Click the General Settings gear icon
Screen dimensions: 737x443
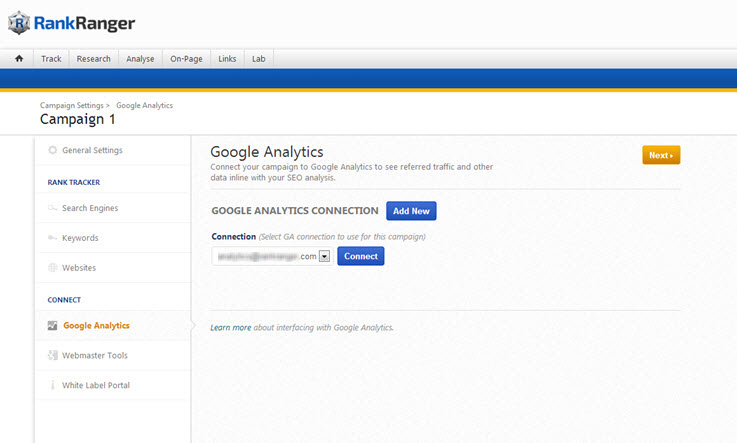coord(52,150)
